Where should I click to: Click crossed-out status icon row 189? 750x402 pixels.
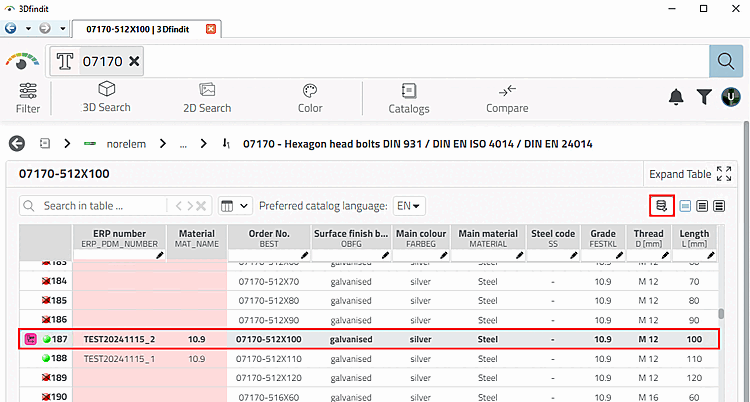(x=46, y=378)
